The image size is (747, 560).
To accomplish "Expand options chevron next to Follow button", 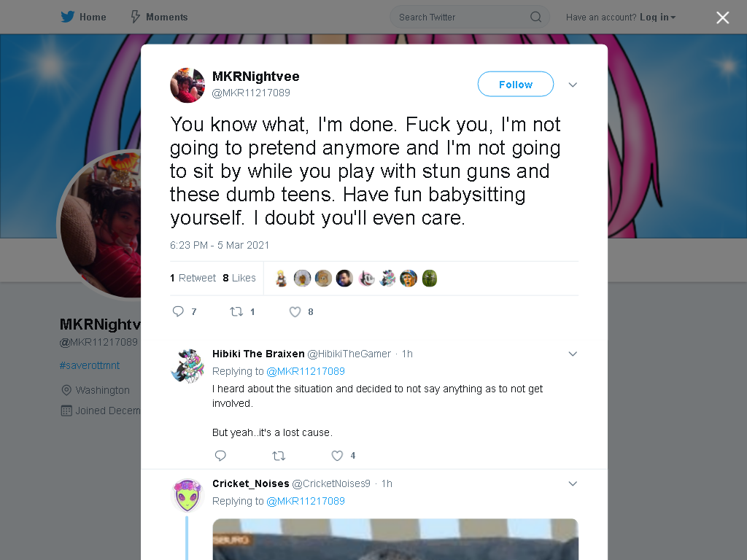I will 573,85.
